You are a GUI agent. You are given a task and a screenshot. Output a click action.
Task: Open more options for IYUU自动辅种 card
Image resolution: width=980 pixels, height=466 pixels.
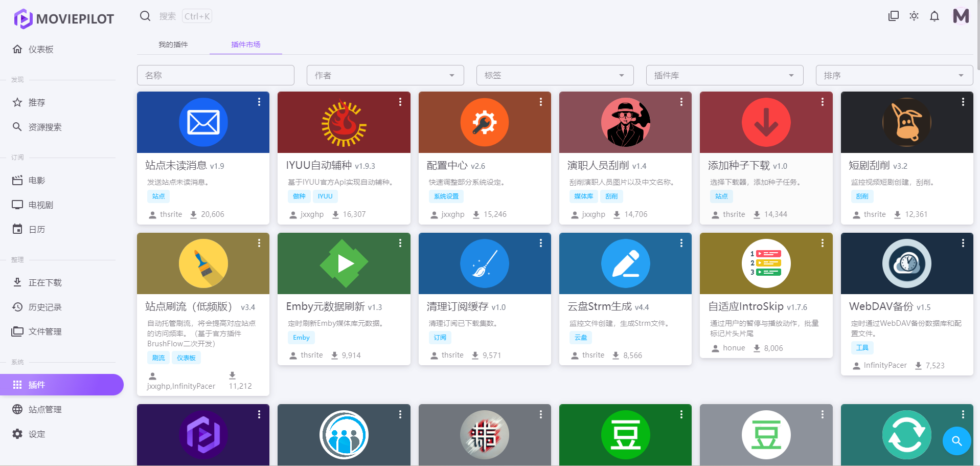click(400, 102)
